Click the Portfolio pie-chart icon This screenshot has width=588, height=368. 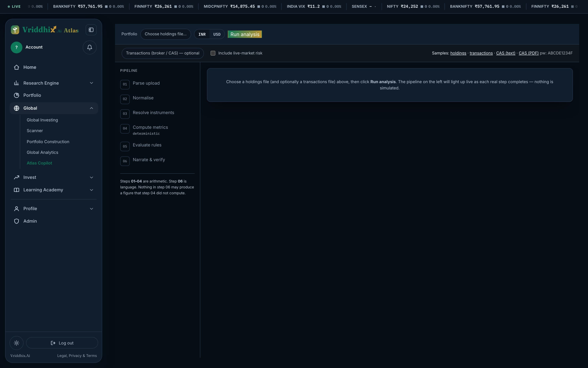[x=17, y=95]
